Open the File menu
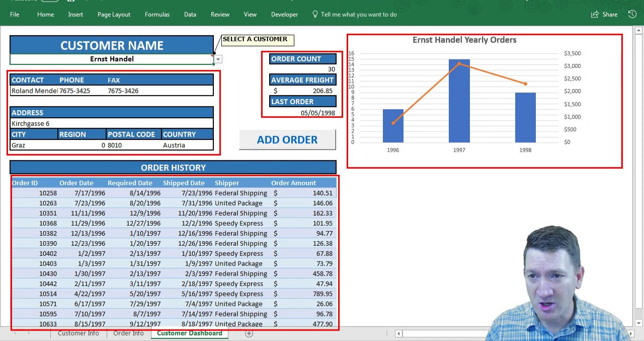The width and height of the screenshot is (644, 341). click(x=15, y=15)
